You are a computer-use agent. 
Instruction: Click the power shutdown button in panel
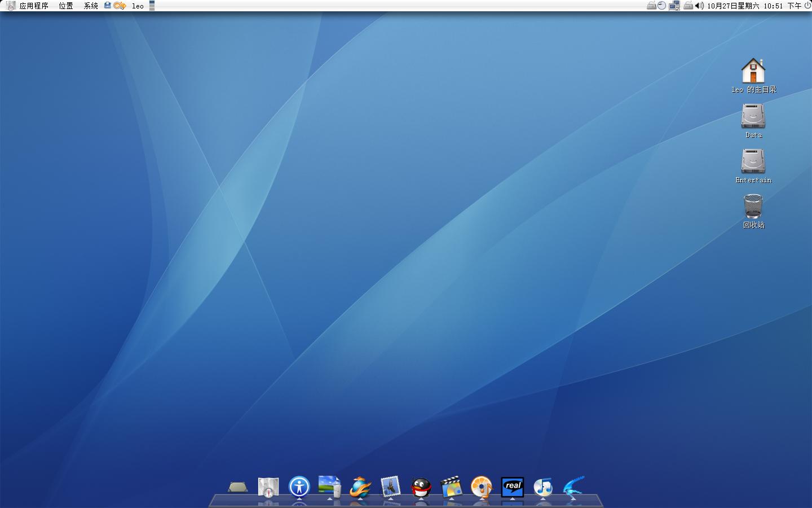pyautogui.click(x=807, y=6)
